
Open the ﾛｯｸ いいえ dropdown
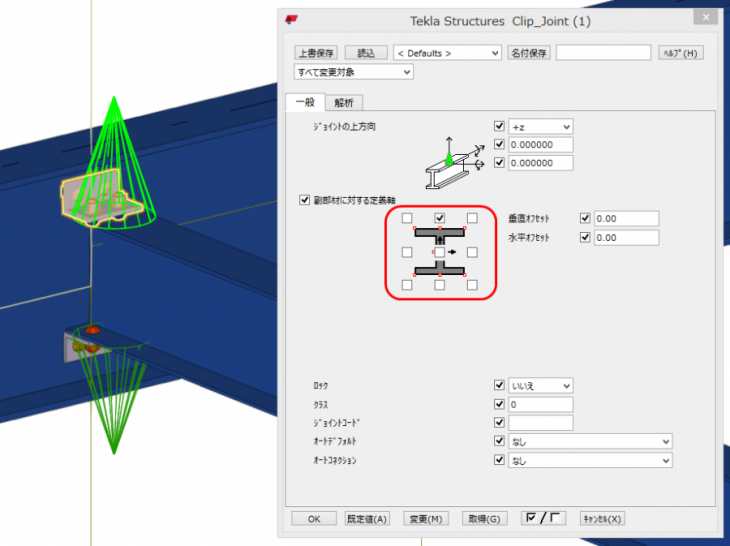541,386
